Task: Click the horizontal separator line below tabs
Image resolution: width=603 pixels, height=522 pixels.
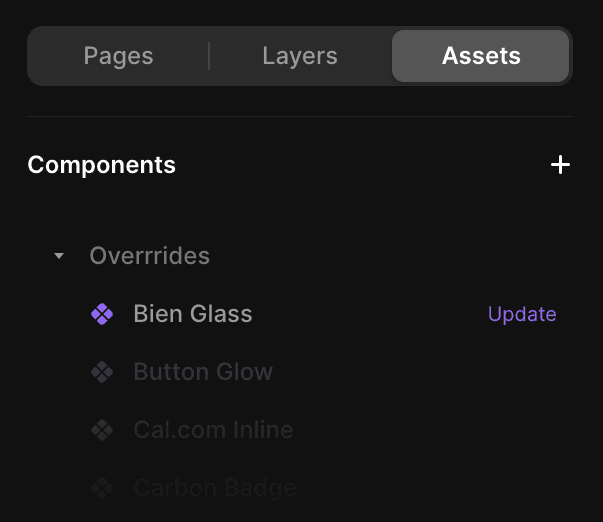Action: [300, 117]
